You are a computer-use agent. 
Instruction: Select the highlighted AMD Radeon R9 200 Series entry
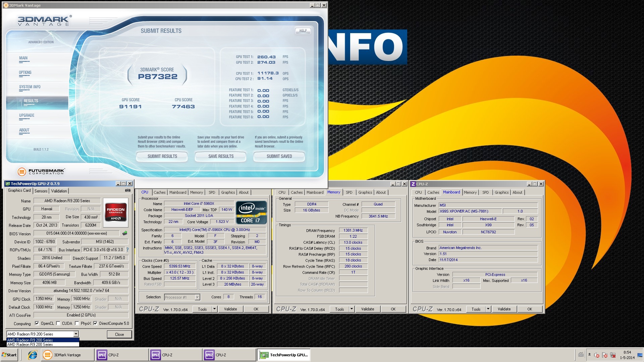43,340
